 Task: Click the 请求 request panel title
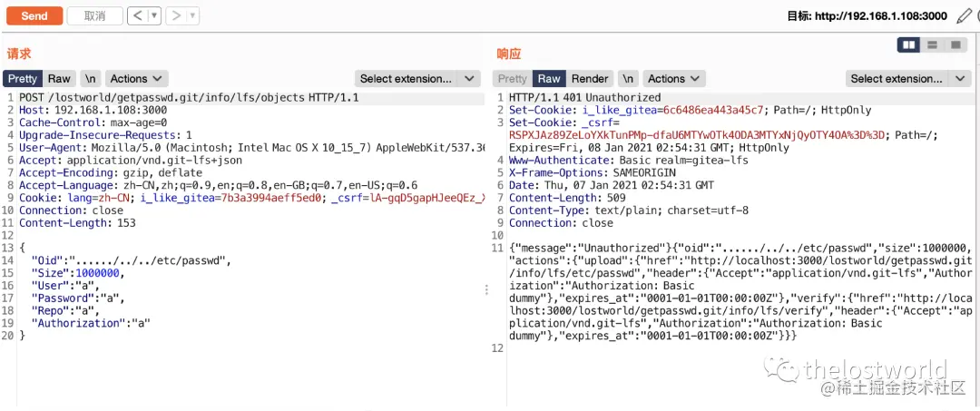(x=19, y=54)
